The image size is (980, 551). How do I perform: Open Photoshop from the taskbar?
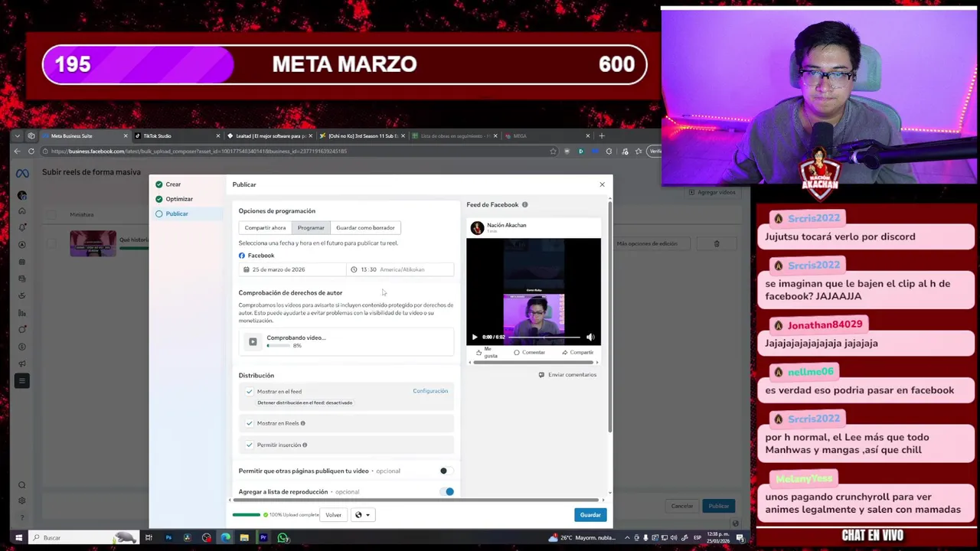point(168,537)
